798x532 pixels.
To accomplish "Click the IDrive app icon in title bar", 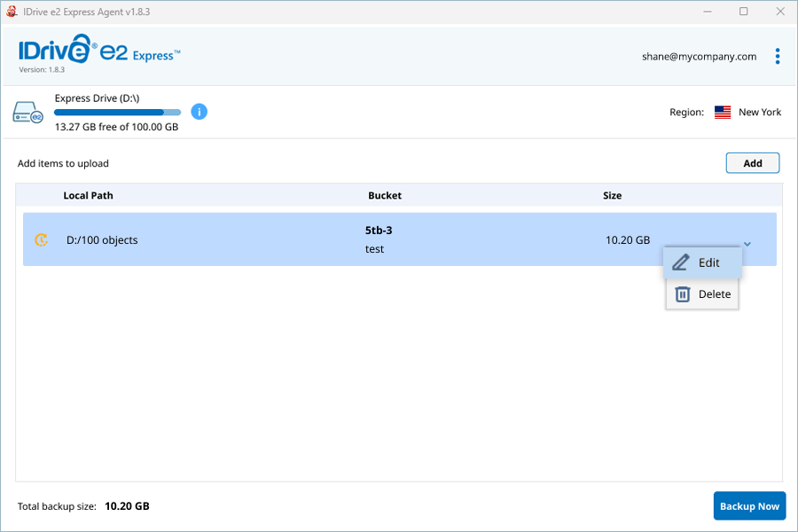I will point(12,12).
